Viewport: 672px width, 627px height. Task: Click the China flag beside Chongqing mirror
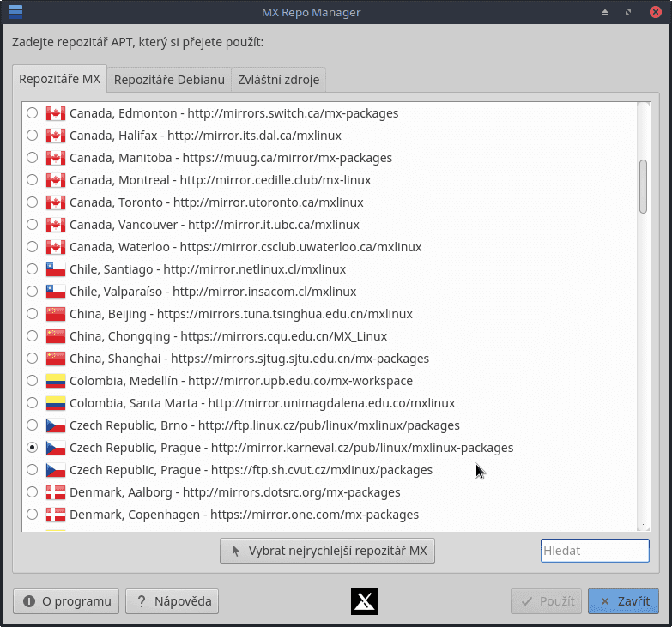point(56,335)
